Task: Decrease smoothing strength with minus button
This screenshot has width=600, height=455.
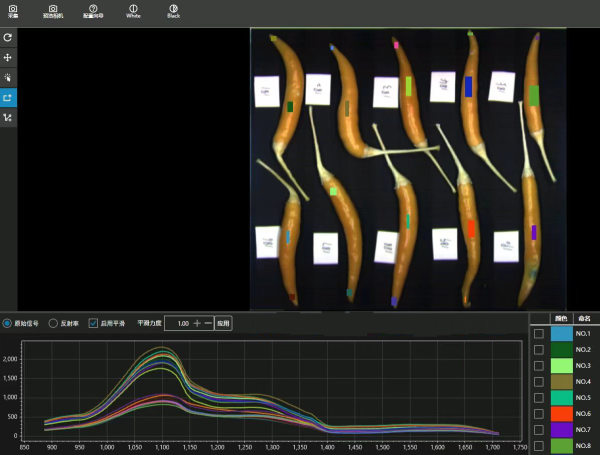Action: click(x=208, y=323)
